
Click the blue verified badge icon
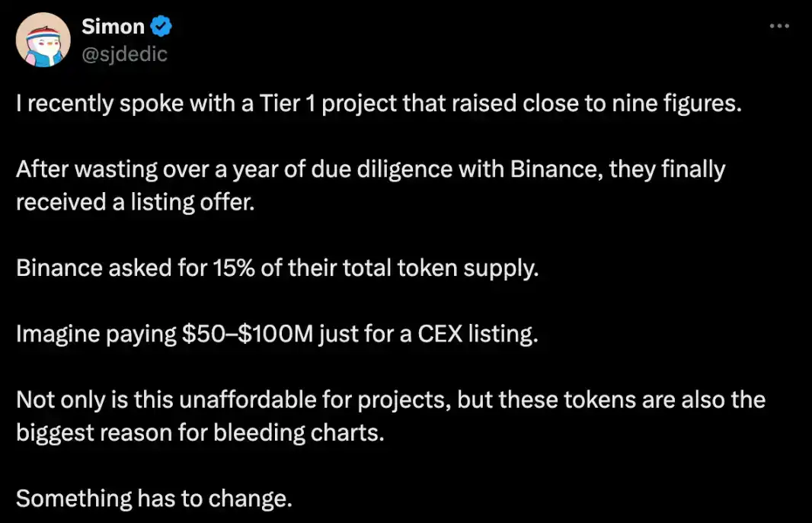[x=161, y=27]
